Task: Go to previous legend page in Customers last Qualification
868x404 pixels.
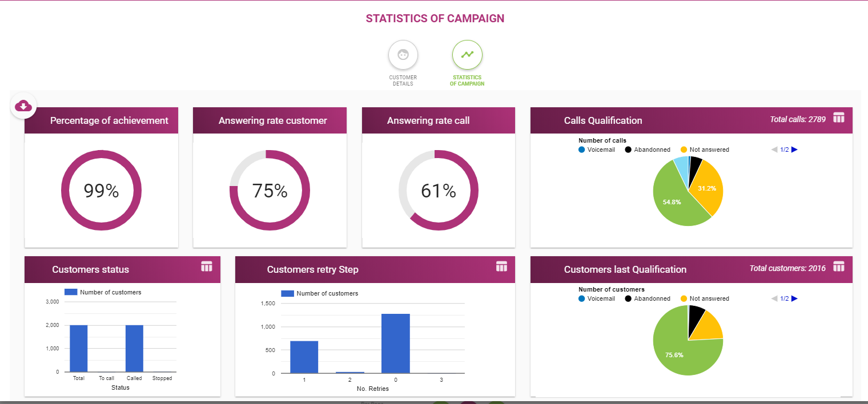Action: pos(774,298)
